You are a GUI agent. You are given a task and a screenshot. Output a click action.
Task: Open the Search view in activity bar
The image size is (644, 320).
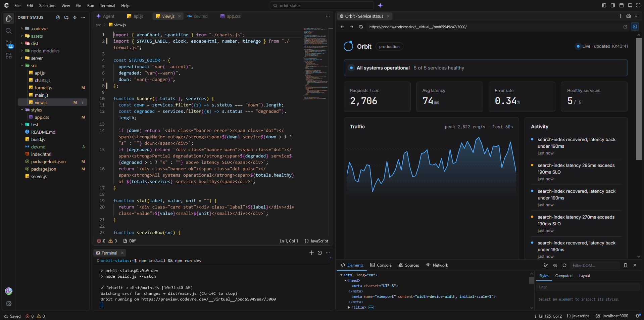click(9, 31)
